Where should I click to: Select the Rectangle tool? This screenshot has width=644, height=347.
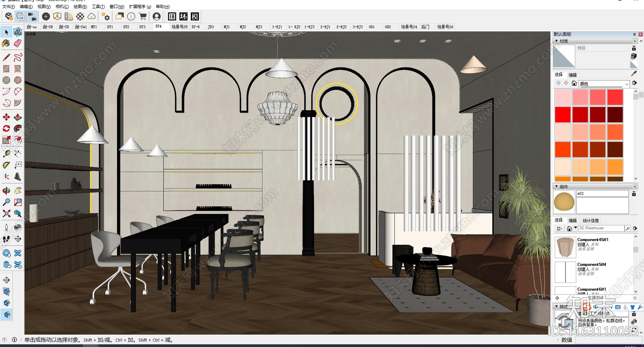click(x=6, y=69)
